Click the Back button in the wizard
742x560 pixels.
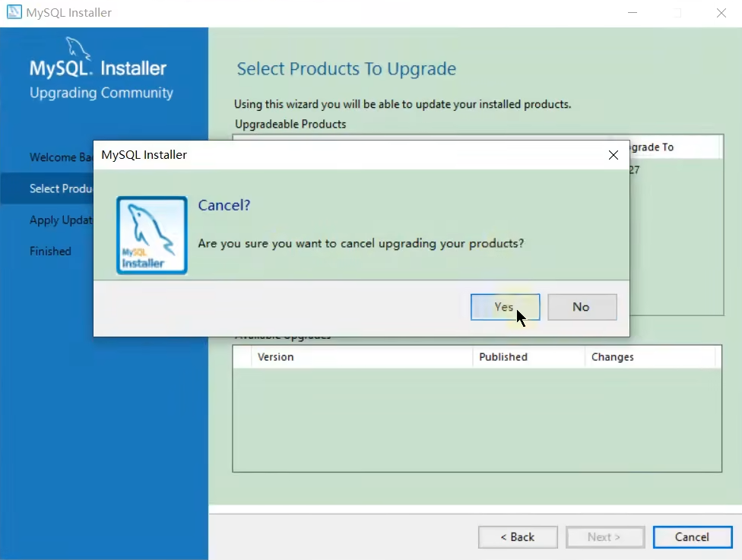518,537
